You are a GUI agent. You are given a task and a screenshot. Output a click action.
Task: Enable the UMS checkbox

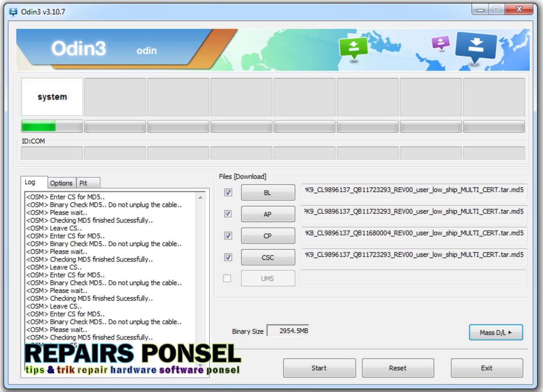coord(227,278)
